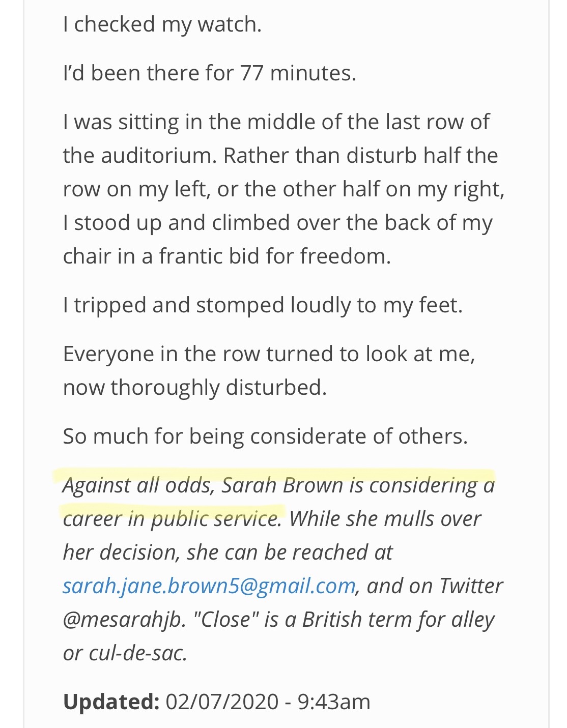Tap the words "or cul-de-sac."
Viewport: 567px width, 728px height.
[125, 653]
